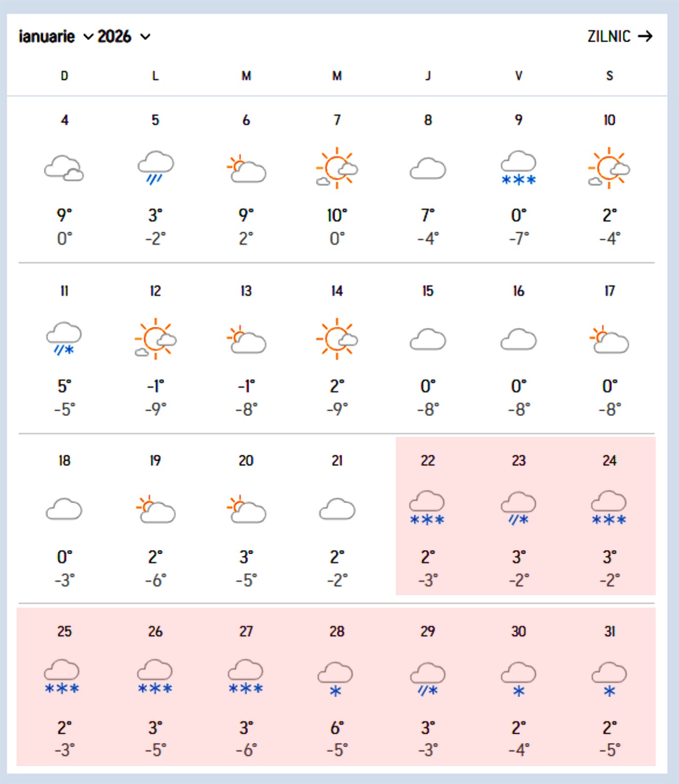Viewport: 679px width, 784px height.
Task: Expand the 2026 year dropdown
Action: tap(124, 37)
